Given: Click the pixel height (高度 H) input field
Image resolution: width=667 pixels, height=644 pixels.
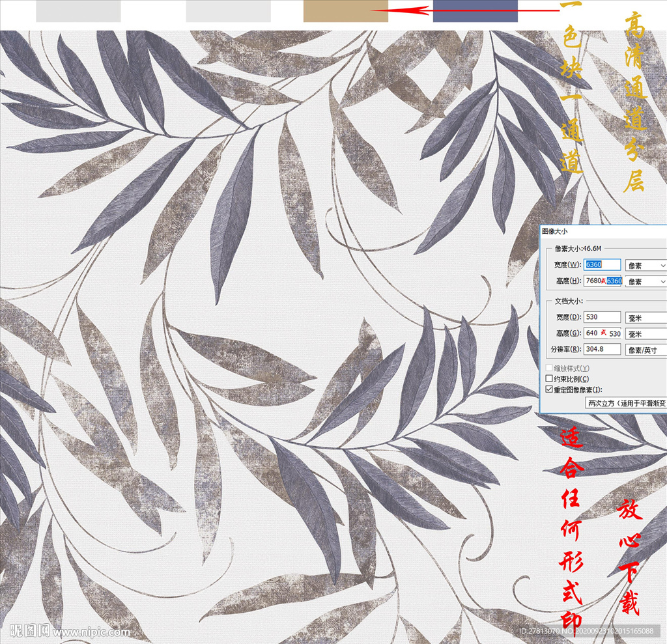Looking at the screenshot, I should pos(603,281).
